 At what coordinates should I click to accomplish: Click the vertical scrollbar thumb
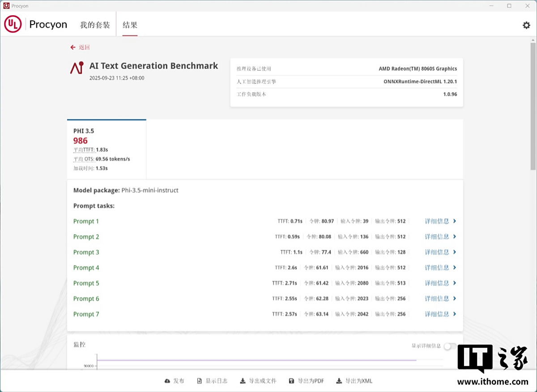click(x=533, y=106)
